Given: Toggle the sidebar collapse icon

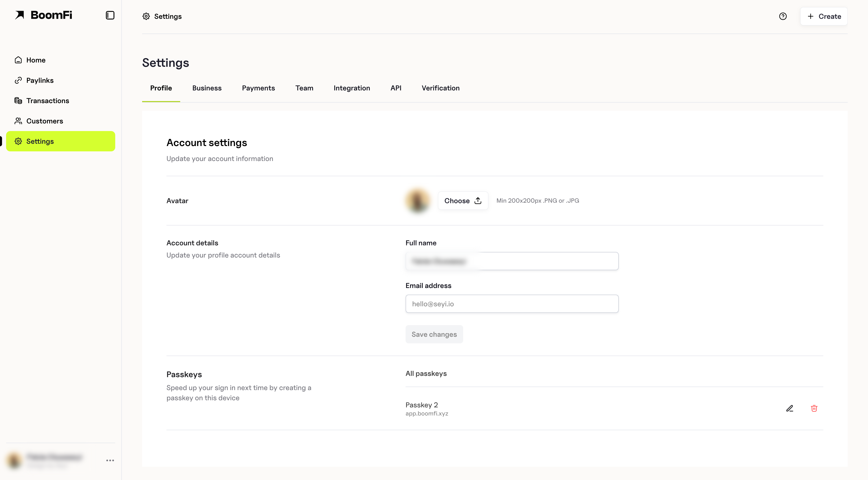Looking at the screenshot, I should pos(110,15).
